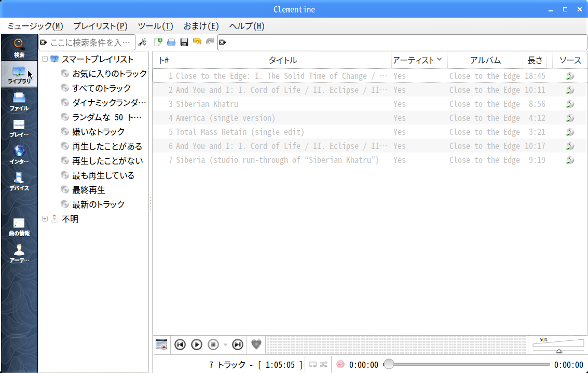The image size is (588, 373).
Task: Click the gray redo arrow
Action: 210,42
